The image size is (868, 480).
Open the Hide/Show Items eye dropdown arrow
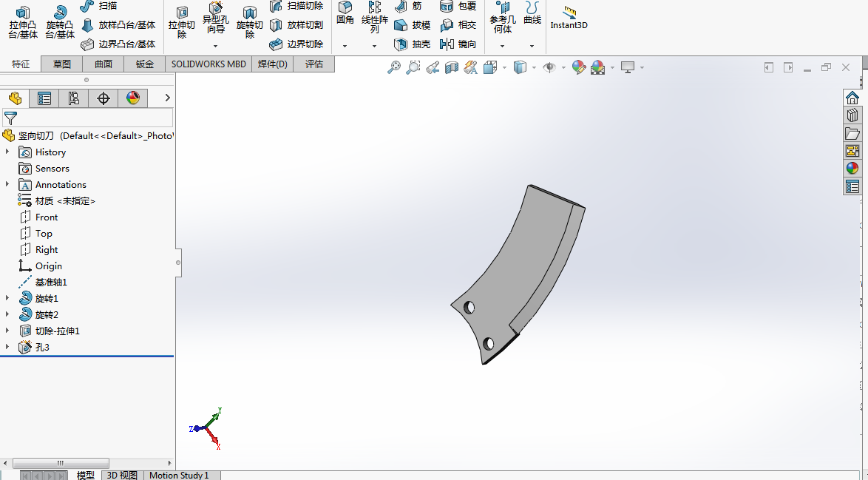point(563,67)
